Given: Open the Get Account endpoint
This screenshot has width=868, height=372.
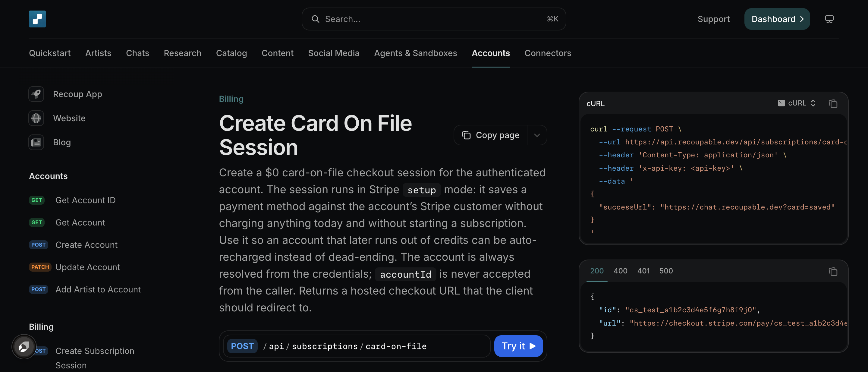Looking at the screenshot, I should point(80,222).
